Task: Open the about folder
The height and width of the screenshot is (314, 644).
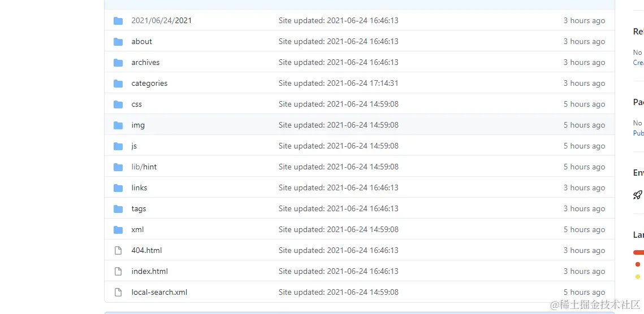Action: [142, 41]
